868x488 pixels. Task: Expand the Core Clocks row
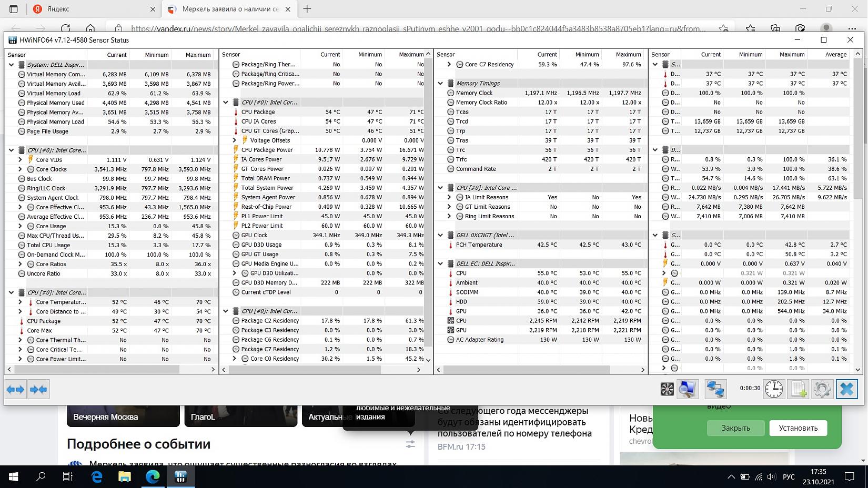(x=20, y=169)
